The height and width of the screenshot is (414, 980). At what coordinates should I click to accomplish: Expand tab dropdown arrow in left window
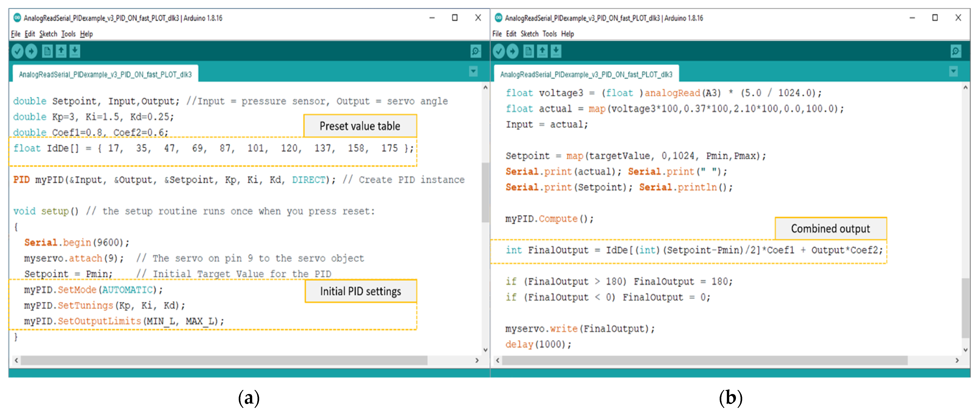click(x=473, y=71)
